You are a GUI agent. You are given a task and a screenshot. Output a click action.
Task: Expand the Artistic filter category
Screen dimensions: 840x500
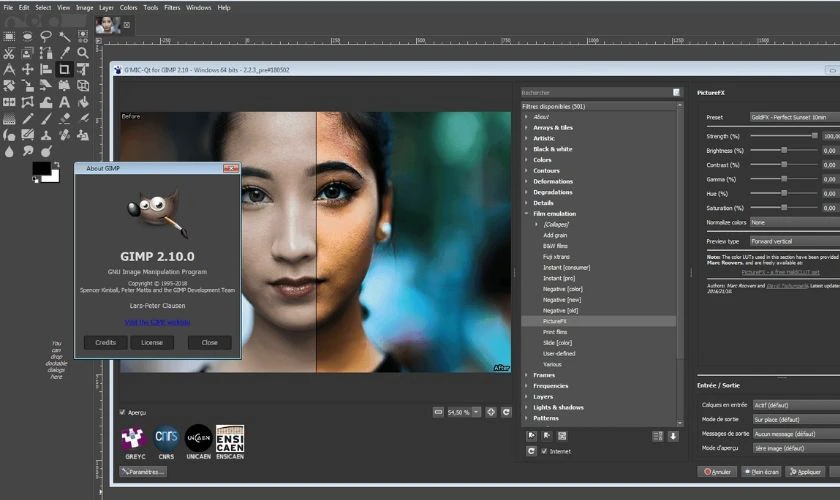(x=526, y=138)
